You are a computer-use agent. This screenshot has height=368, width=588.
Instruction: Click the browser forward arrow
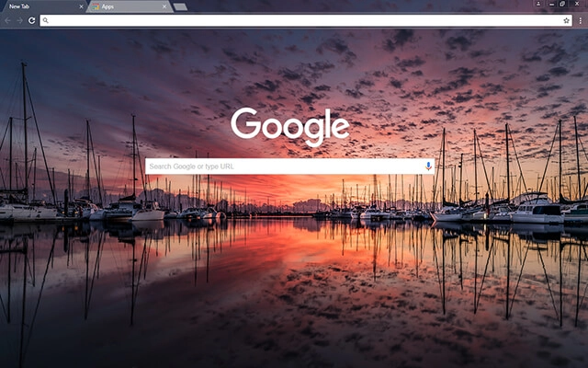(x=19, y=20)
